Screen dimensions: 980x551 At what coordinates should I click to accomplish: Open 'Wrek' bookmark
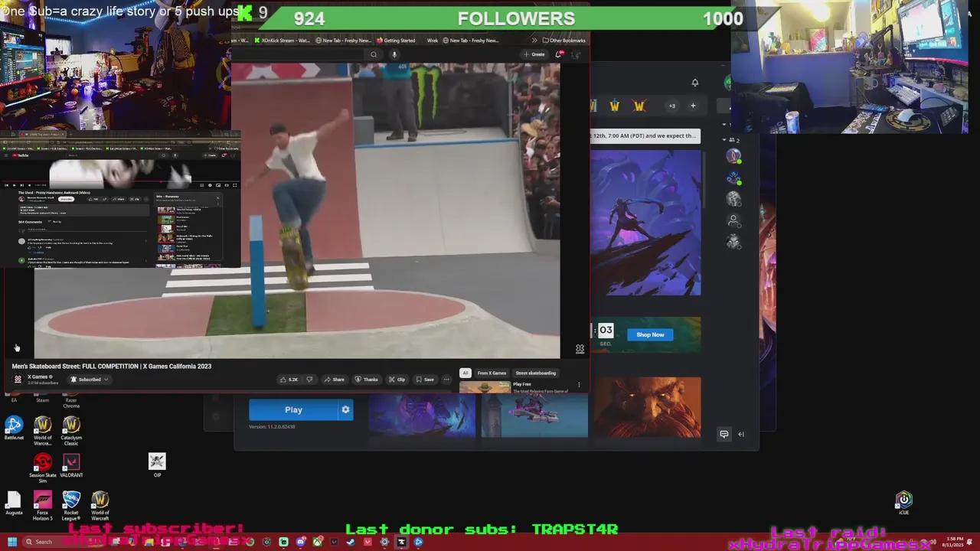point(433,41)
